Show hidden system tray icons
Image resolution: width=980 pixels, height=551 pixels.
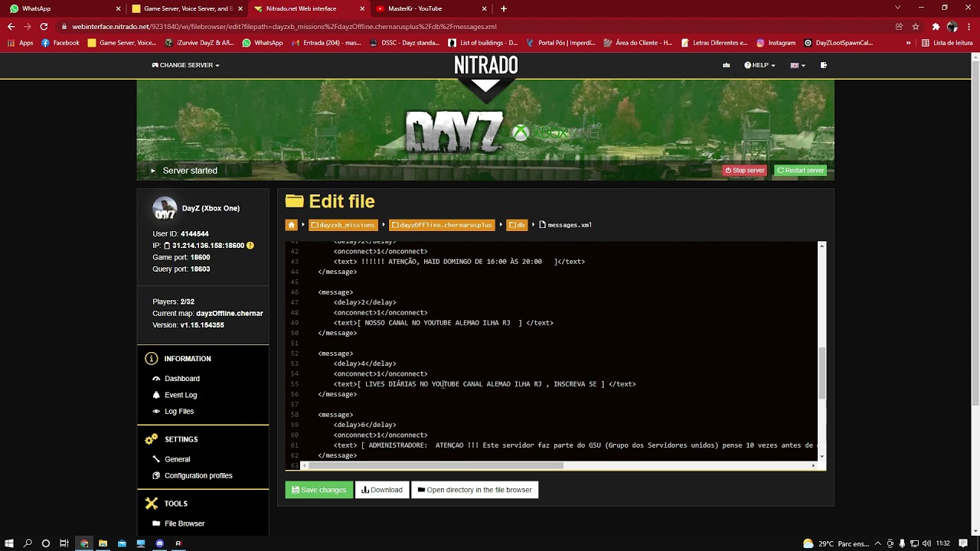click(x=877, y=543)
